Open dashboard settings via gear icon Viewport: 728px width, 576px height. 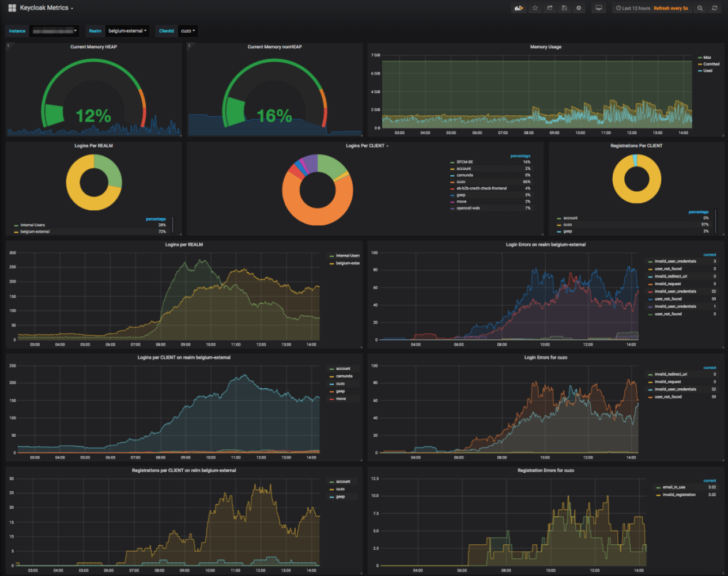(x=579, y=7)
